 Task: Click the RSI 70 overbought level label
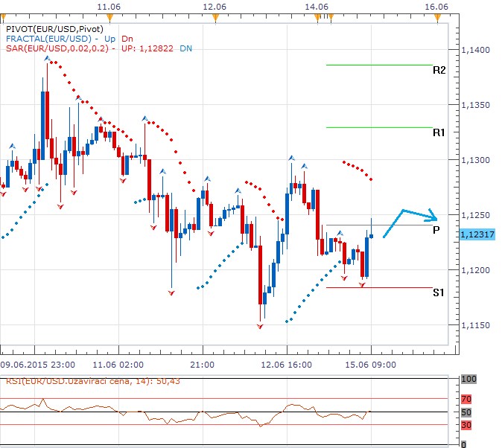click(467, 399)
